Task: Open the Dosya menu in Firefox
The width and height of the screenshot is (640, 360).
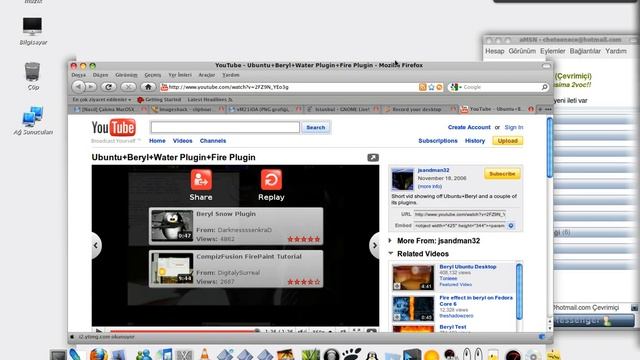Action: pos(79,75)
